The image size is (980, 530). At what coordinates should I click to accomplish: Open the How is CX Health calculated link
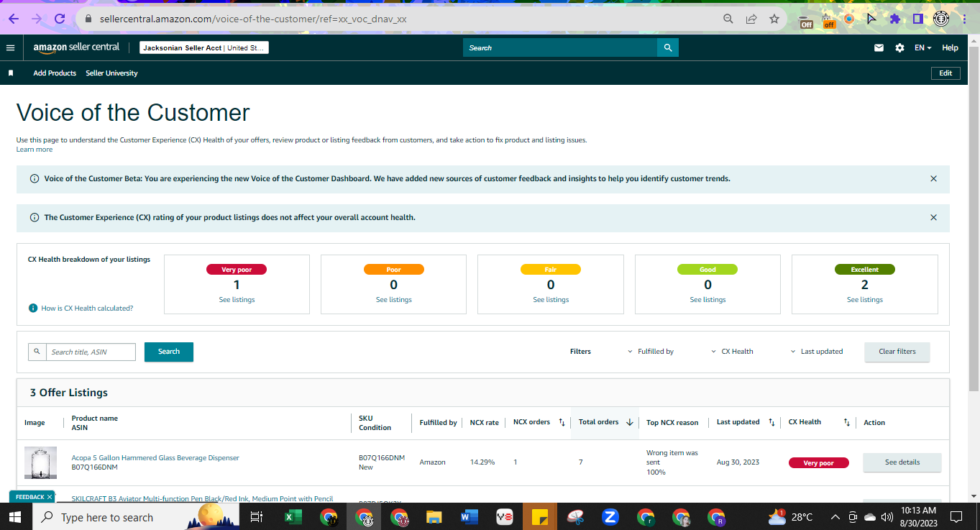[x=87, y=309]
